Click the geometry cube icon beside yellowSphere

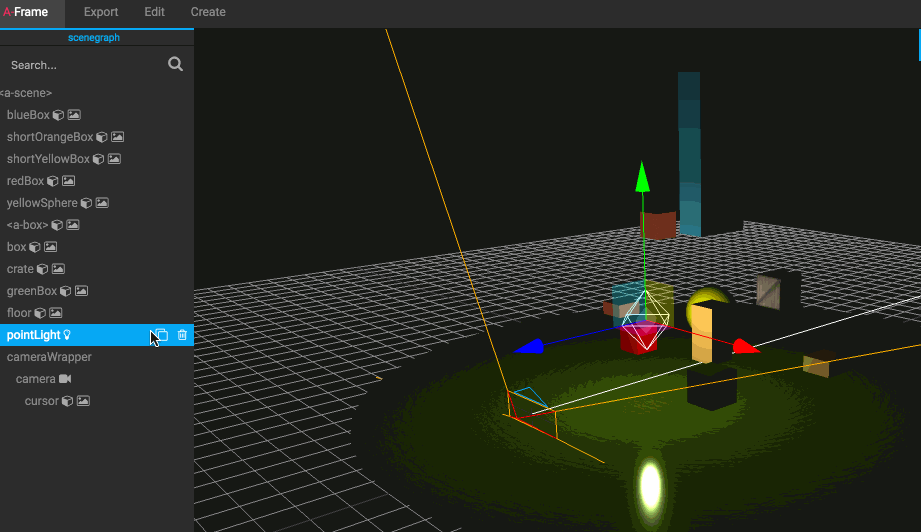pyautogui.click(x=86, y=203)
